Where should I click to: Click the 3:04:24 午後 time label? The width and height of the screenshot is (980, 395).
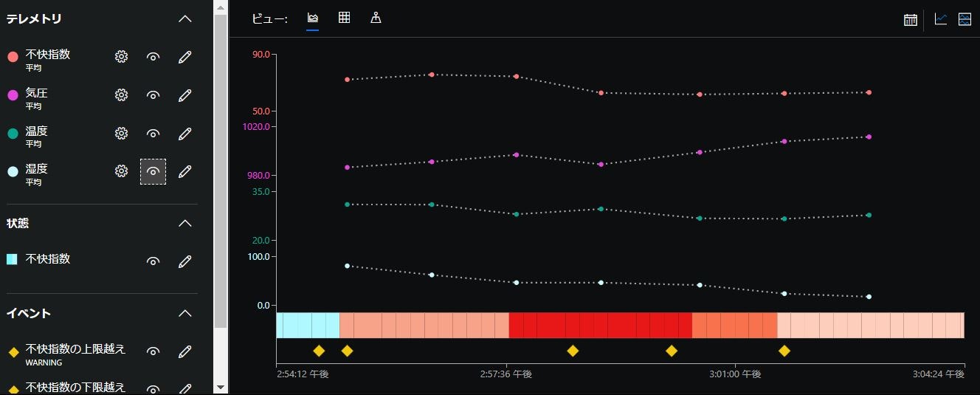tap(938, 374)
